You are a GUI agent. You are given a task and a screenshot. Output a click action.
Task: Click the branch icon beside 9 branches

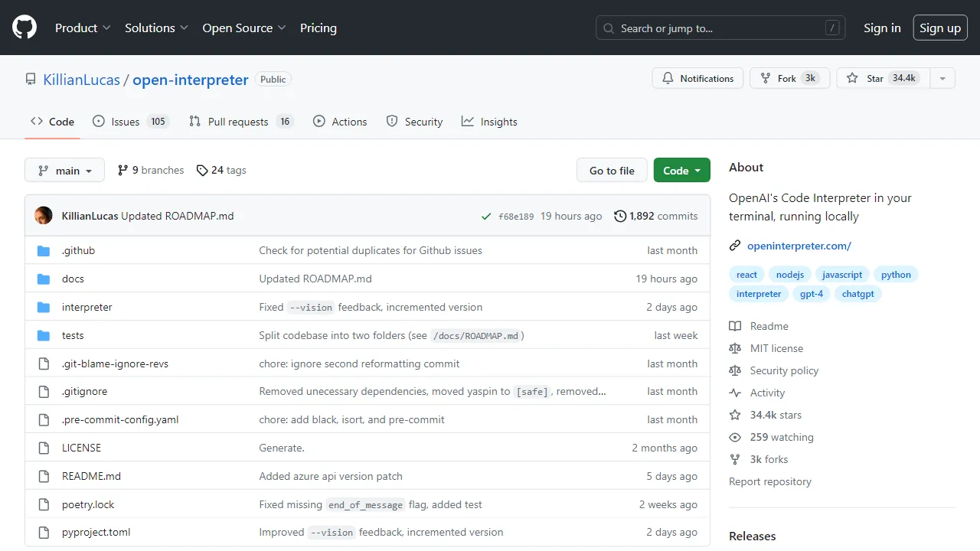click(122, 170)
